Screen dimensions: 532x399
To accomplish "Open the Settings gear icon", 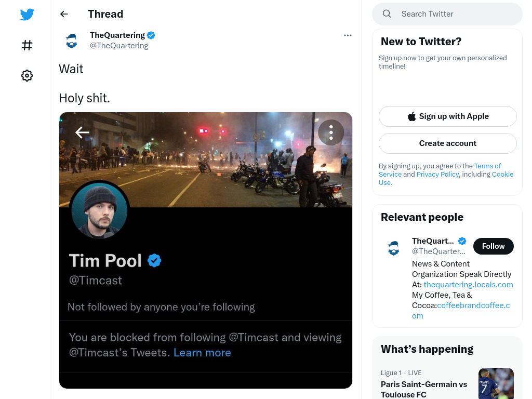I will click(27, 75).
